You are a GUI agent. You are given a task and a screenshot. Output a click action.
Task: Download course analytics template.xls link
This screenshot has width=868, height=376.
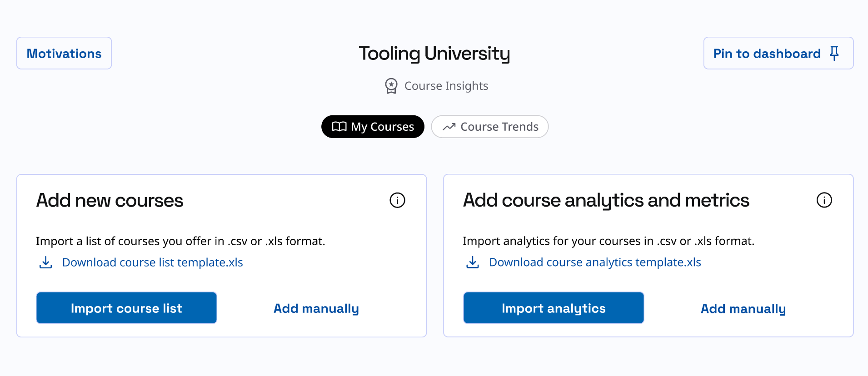coord(595,262)
